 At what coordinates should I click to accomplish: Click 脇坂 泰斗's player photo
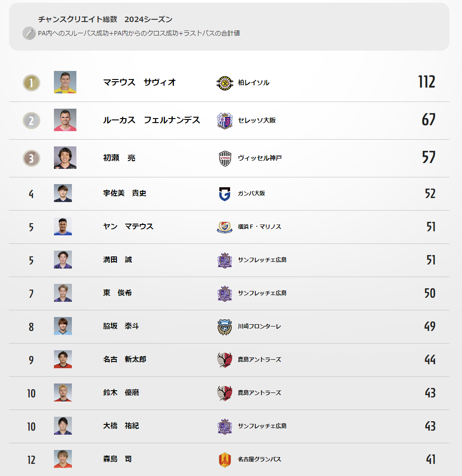pos(63,326)
